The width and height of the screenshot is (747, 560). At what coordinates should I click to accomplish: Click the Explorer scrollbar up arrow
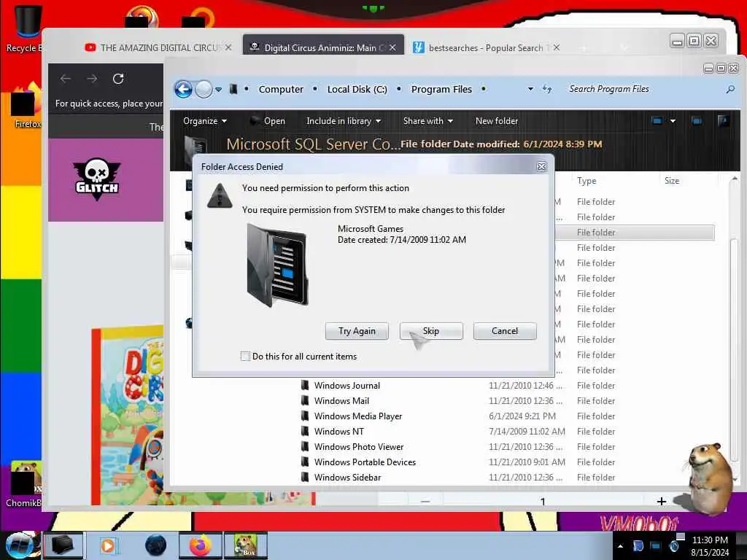(734, 179)
